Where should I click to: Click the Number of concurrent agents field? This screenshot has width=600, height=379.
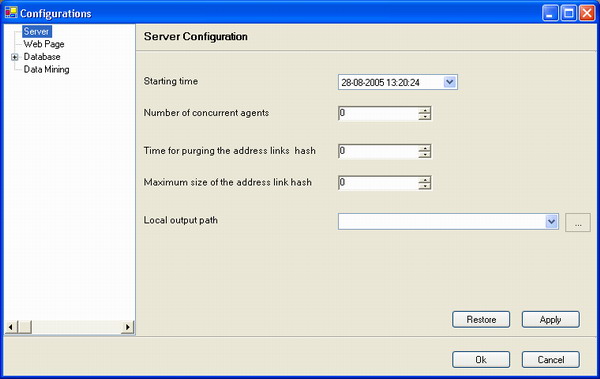click(378, 113)
